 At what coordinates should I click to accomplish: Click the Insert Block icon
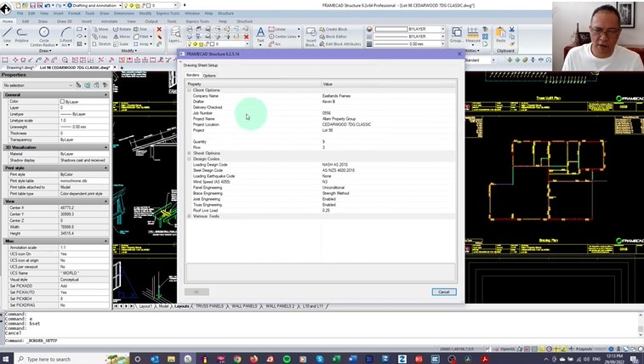pyautogui.click(x=311, y=37)
